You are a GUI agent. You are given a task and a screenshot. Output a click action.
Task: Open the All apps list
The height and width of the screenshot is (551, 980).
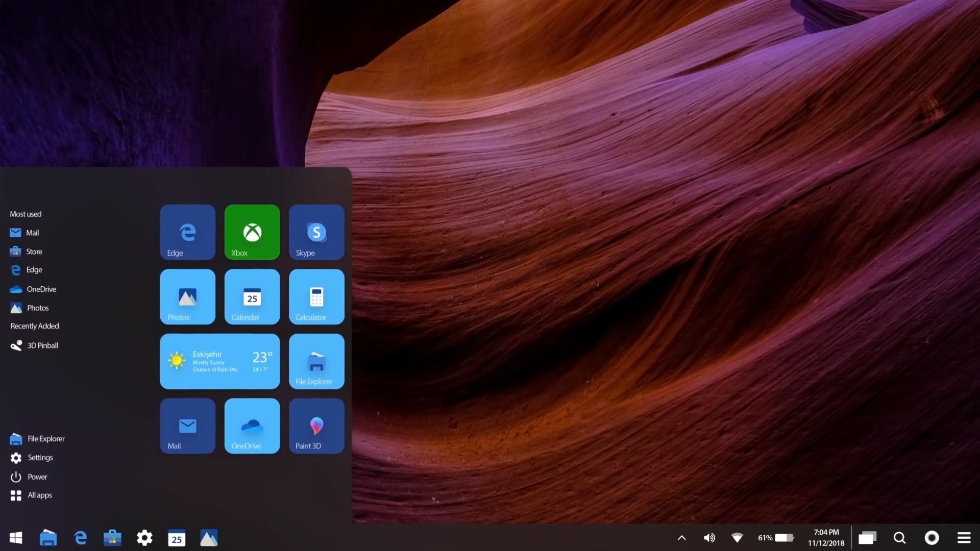click(39, 495)
